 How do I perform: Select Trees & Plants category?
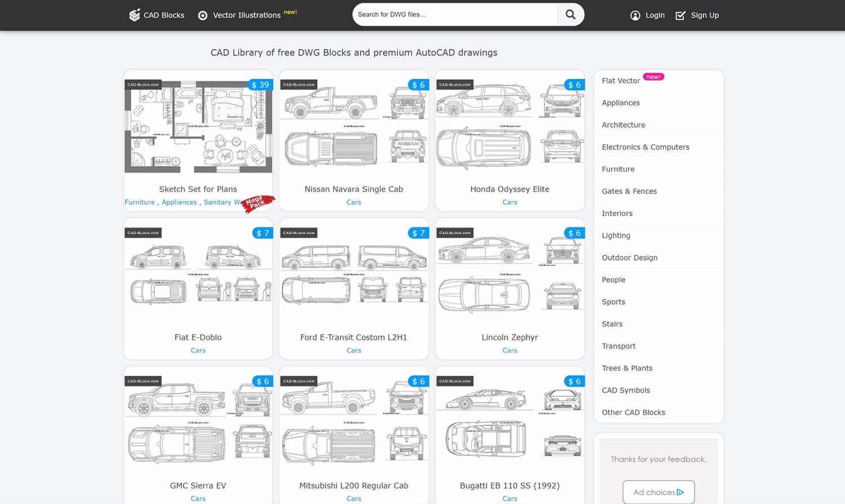click(x=627, y=368)
